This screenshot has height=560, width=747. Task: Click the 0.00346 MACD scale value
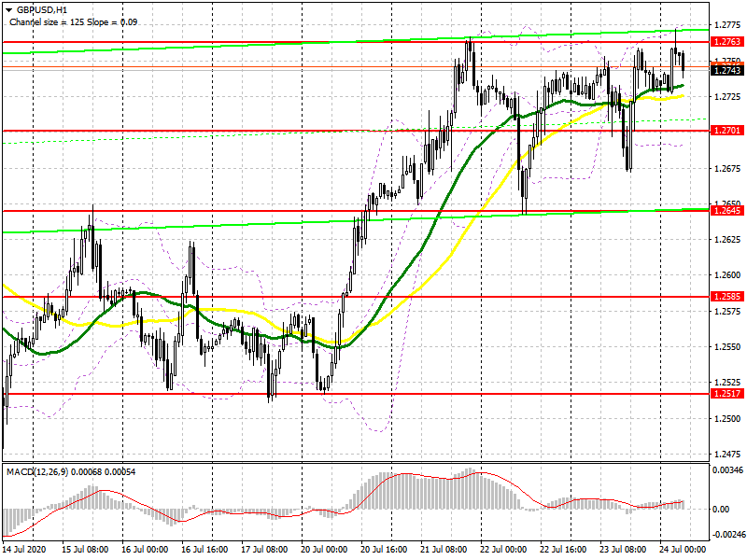[727, 470]
